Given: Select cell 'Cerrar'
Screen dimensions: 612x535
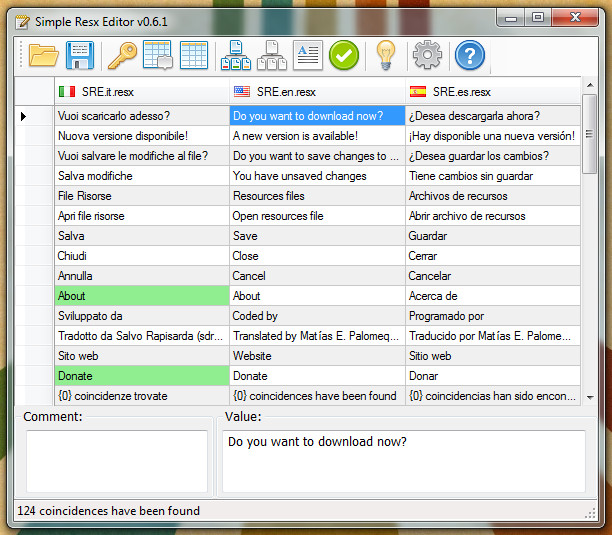Looking at the screenshot, I should tap(493, 256).
